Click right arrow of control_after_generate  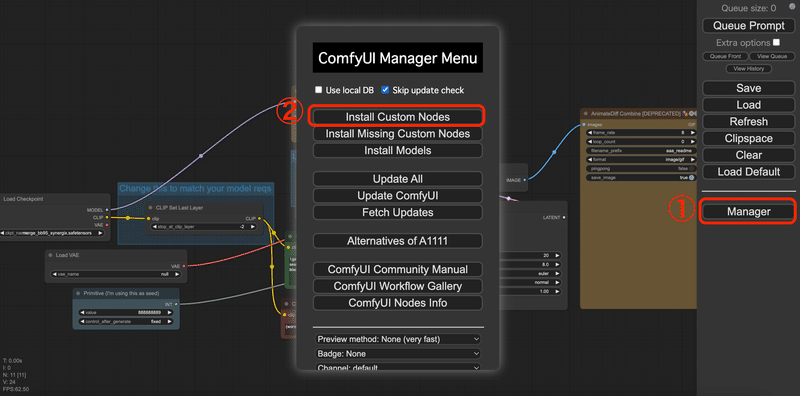coord(169,322)
